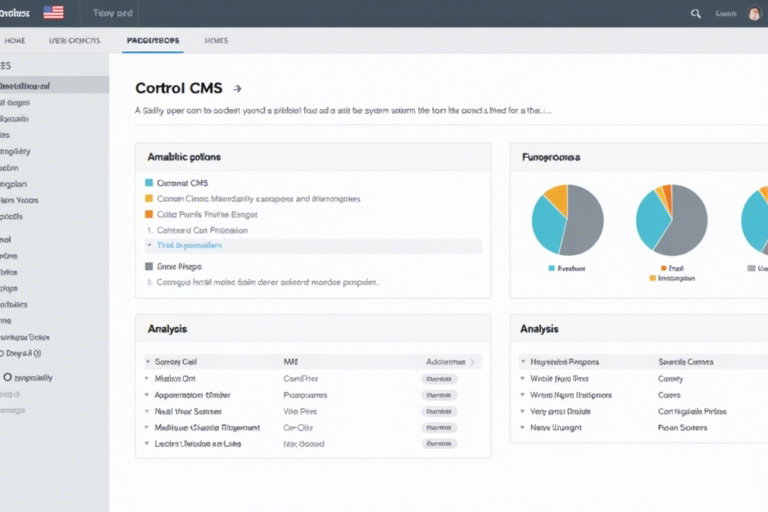
Task: Click the gray slice of first pie chart
Action: [x=585, y=220]
